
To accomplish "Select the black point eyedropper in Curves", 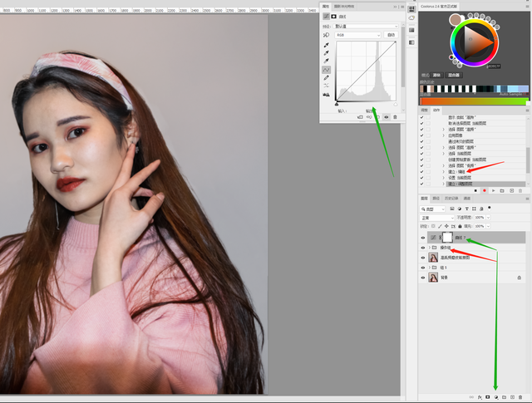I will coord(326,44).
